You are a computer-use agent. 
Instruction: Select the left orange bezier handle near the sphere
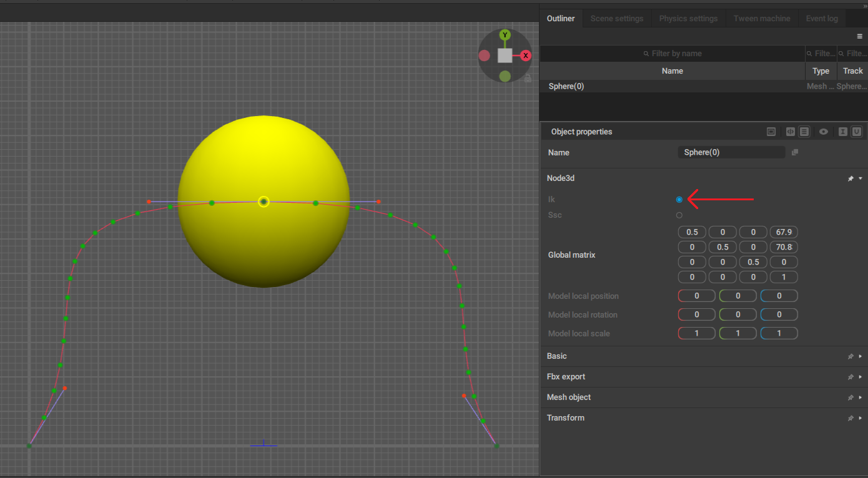click(149, 202)
